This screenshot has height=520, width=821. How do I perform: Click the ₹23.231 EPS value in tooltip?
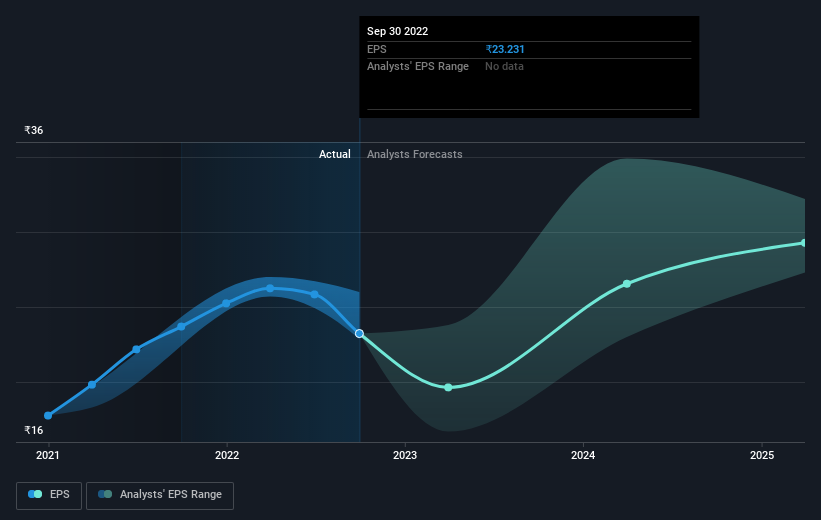tap(505, 49)
